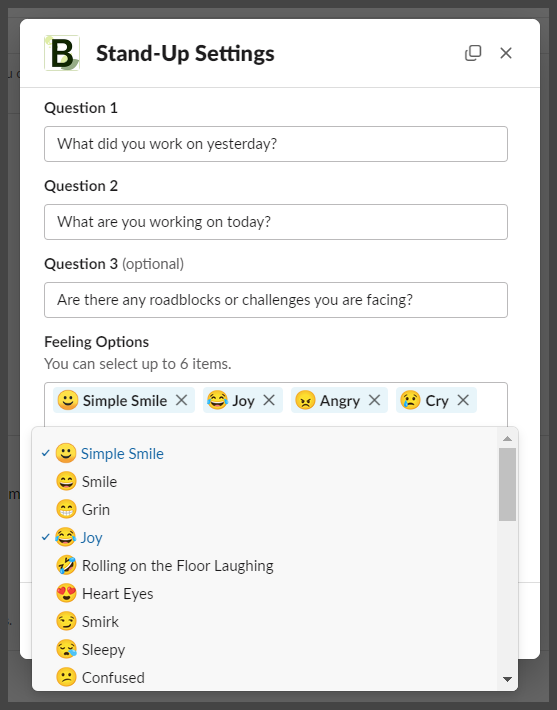Uncheck Joy in the dropdown list
This screenshot has height=710, width=557.
click(x=264, y=537)
